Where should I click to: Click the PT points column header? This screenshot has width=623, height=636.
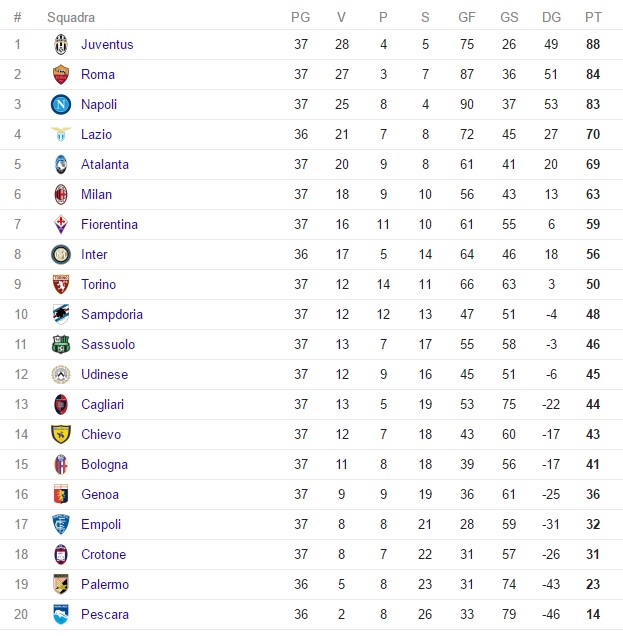click(x=594, y=17)
